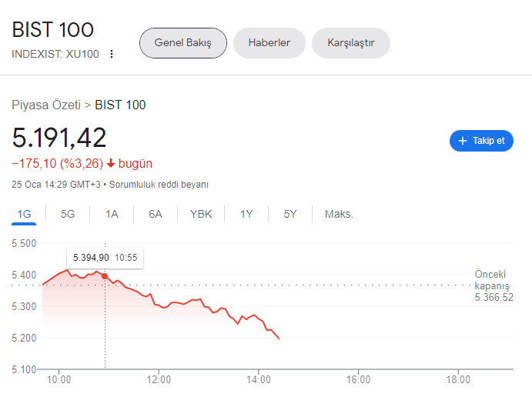This screenshot has width=532, height=397.
Task: Switch chart to 5G range
Action: [x=68, y=214]
